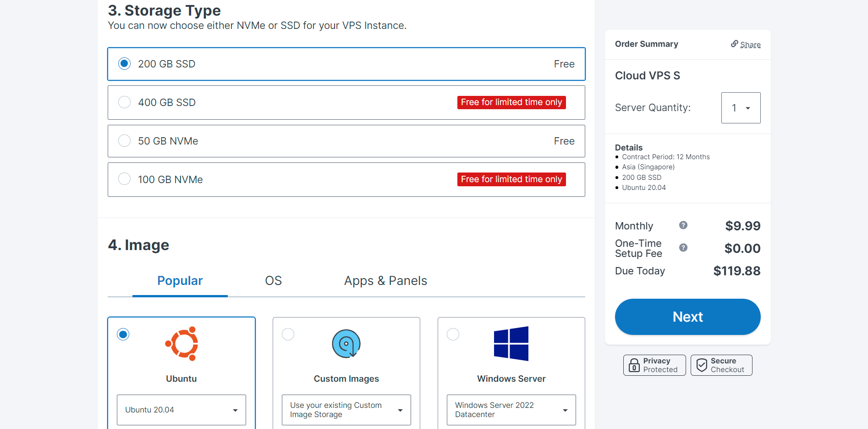The width and height of the screenshot is (868, 429).
Task: Click the Secure Checkout shield badge
Action: tap(721, 365)
